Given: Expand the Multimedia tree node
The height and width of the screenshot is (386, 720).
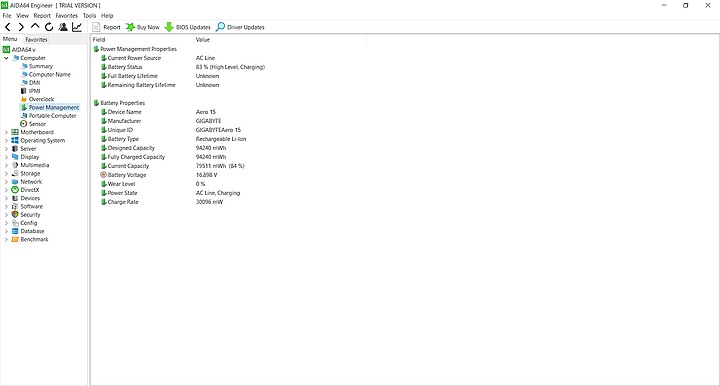Looking at the screenshot, I should click(6, 165).
